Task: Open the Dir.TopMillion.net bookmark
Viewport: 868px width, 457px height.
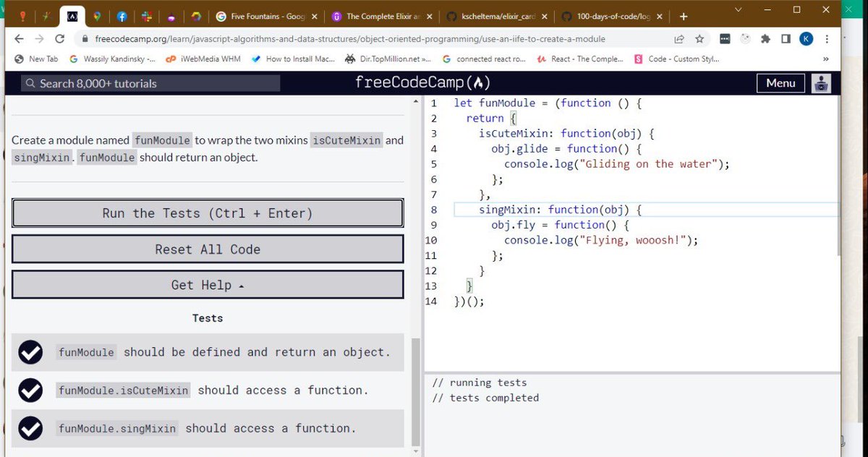Action: point(389,59)
